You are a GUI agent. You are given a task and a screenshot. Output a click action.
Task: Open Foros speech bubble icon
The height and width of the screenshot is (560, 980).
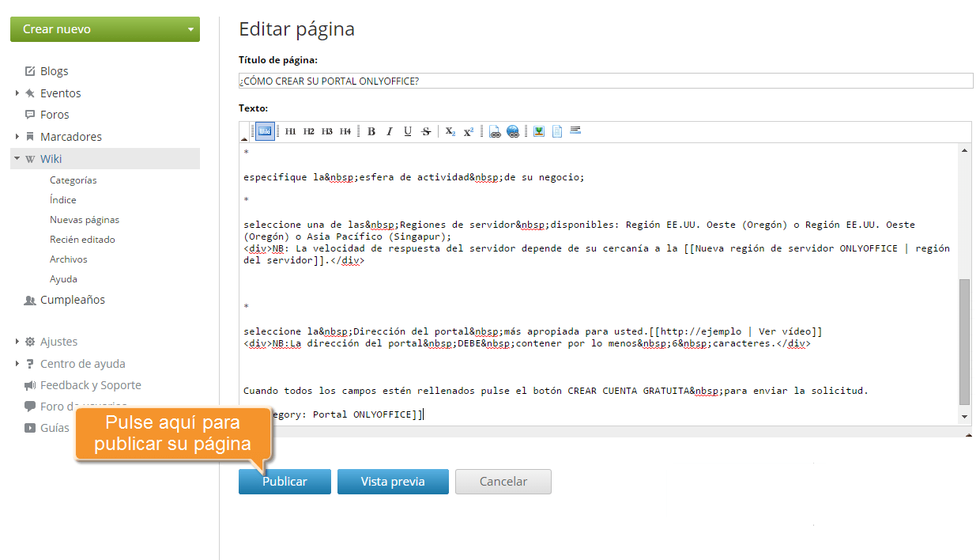coord(30,115)
